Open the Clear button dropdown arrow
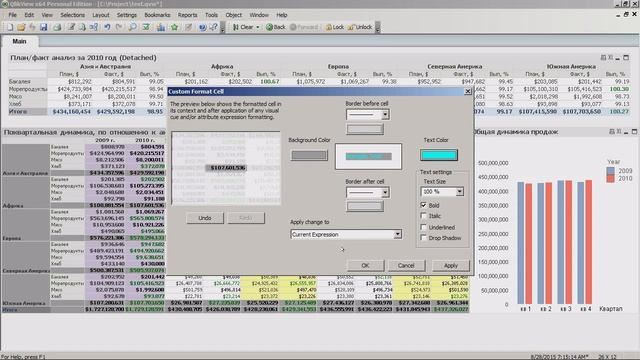This screenshot has width=640, height=360. (258, 27)
